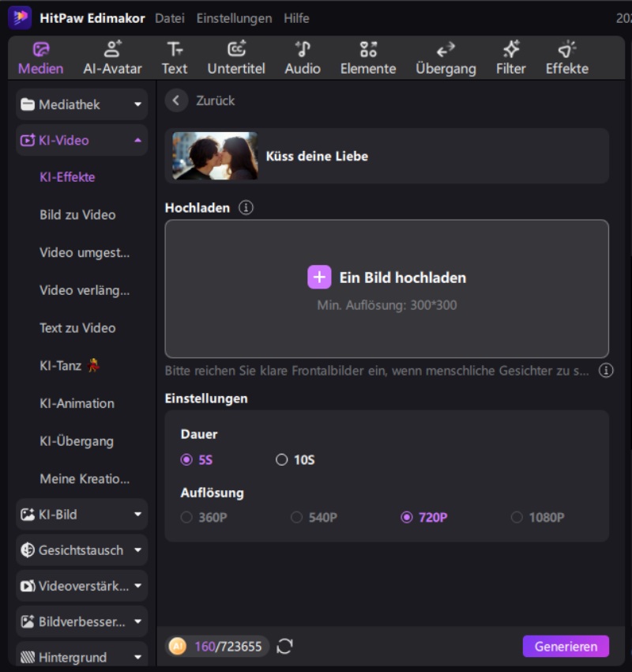Expand the Mediathek section
The height and width of the screenshot is (672, 632).
(81, 104)
